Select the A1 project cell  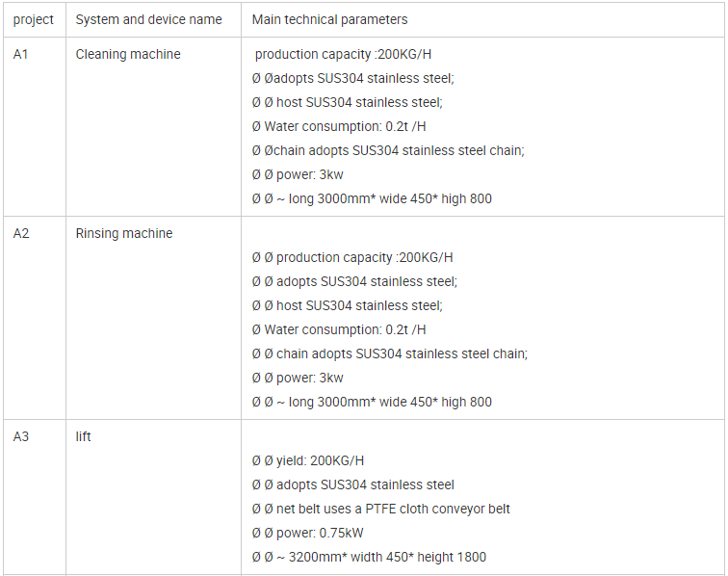pos(21,54)
